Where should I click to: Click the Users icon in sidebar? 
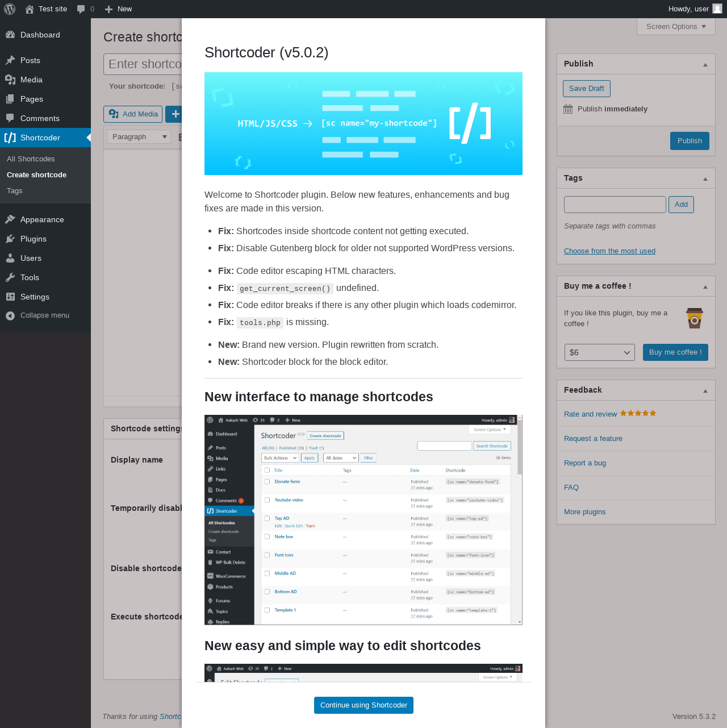pyautogui.click(x=10, y=258)
